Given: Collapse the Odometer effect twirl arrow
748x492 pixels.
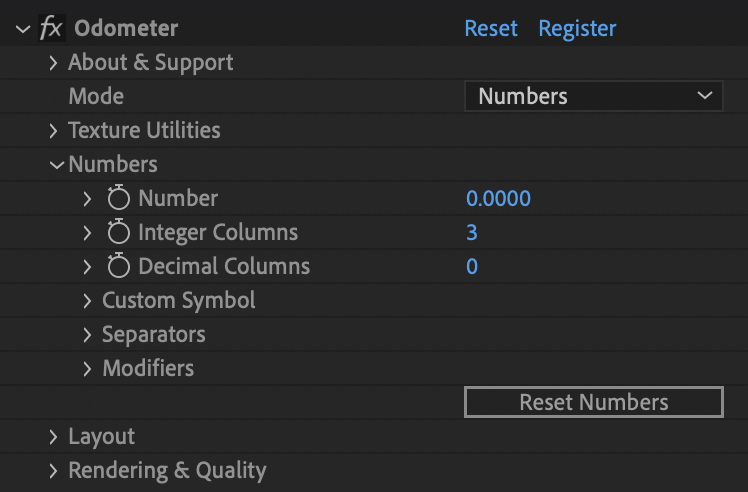Looking at the screenshot, I should click(22, 29).
